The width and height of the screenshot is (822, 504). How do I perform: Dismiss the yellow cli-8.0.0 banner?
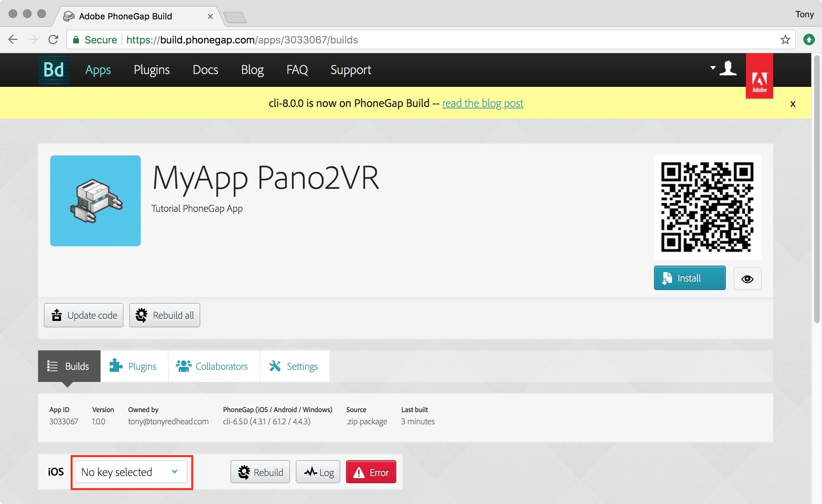click(793, 104)
